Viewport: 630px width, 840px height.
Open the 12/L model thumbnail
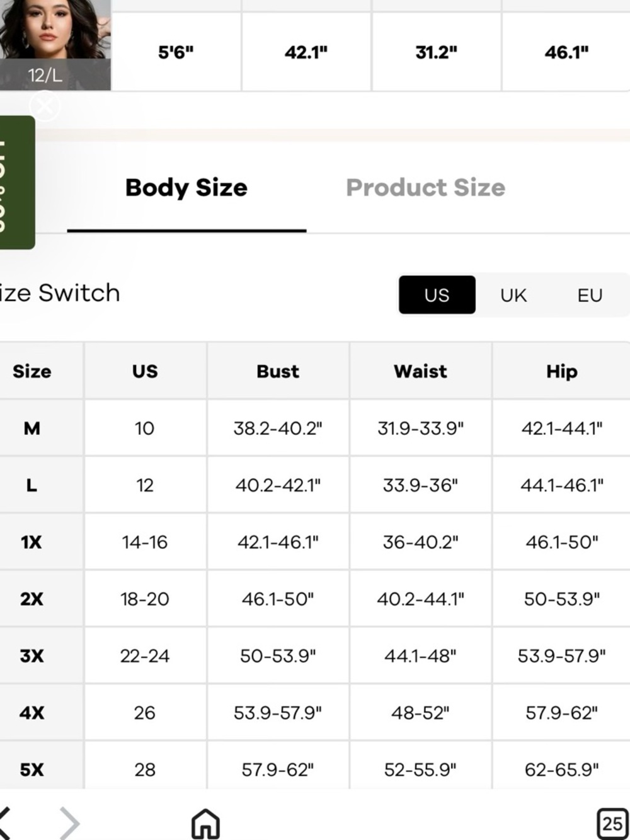[x=55, y=45]
